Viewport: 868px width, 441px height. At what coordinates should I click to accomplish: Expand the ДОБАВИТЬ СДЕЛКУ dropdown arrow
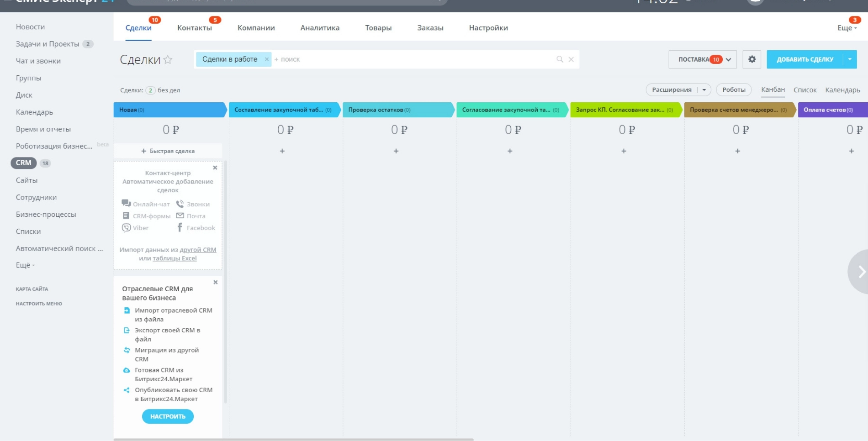tap(850, 59)
